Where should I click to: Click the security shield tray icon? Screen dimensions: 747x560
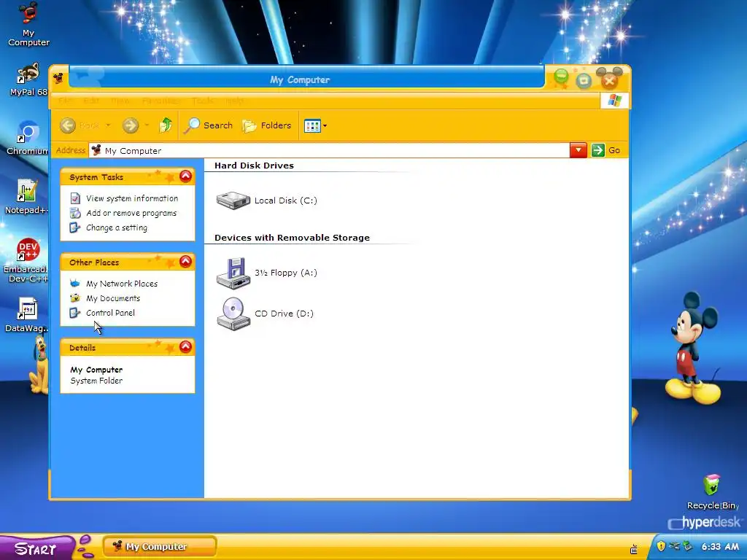(x=661, y=546)
